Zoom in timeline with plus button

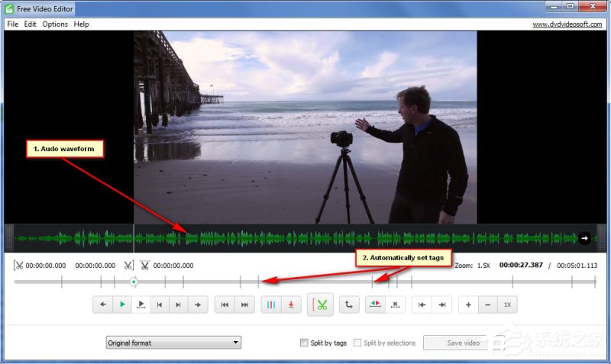click(468, 305)
